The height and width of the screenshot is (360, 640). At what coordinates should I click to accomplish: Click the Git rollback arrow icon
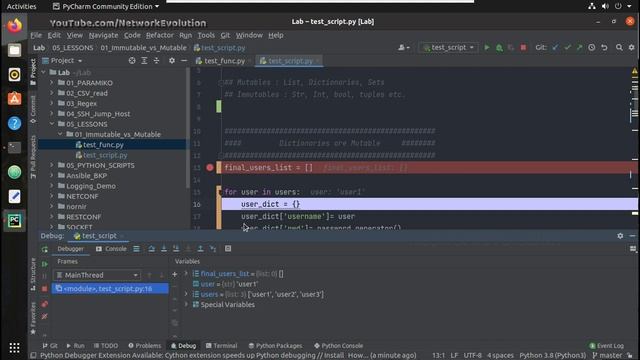604,48
